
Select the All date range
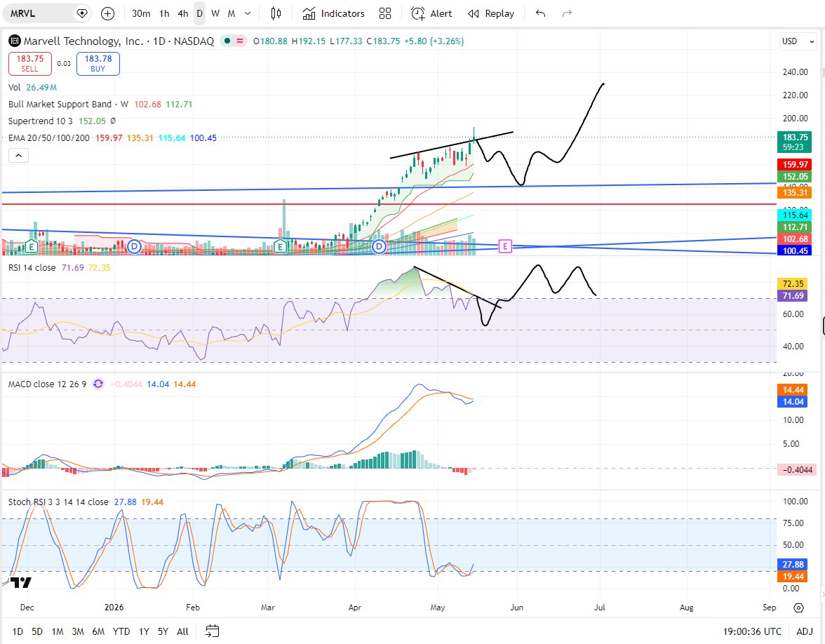[x=182, y=631]
